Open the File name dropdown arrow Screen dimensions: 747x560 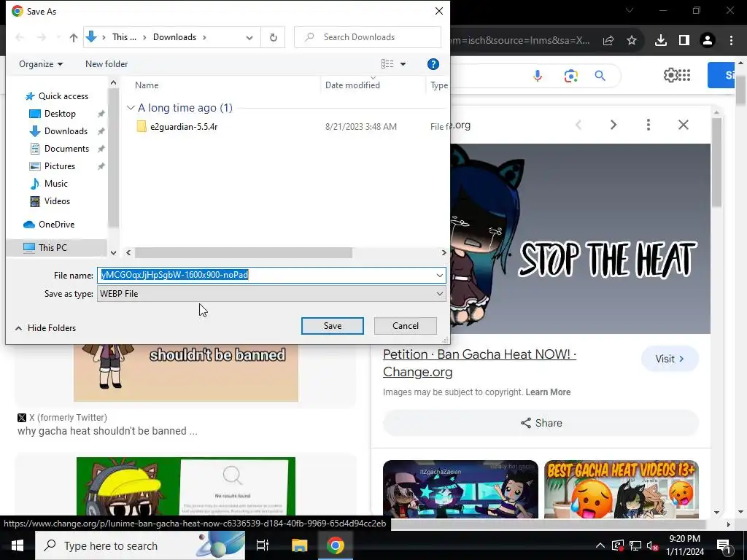coord(439,275)
